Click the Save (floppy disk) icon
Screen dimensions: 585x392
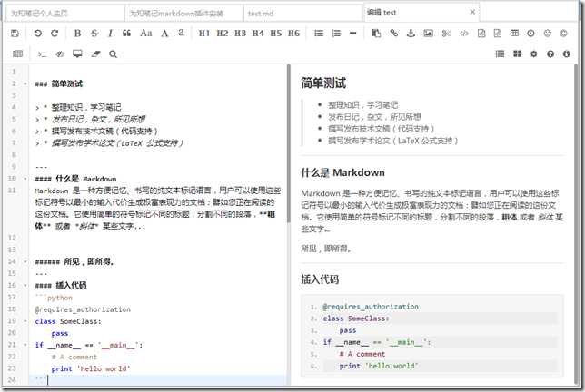pos(15,34)
